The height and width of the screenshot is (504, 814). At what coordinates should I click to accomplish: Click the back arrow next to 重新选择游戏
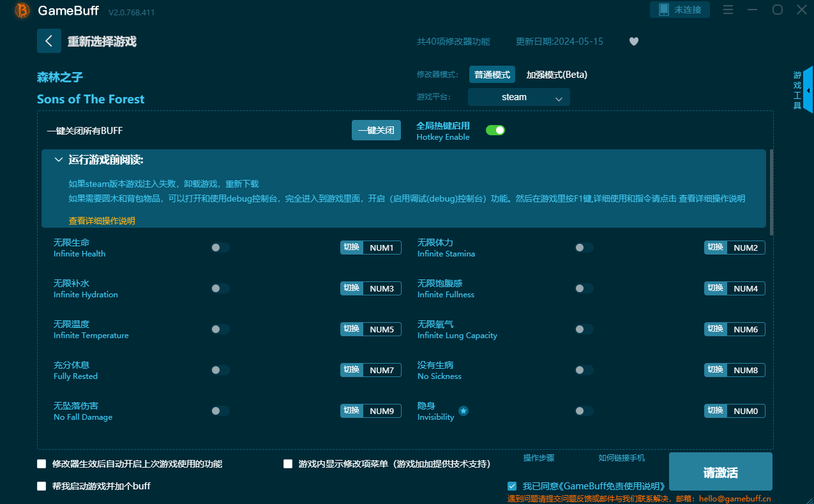point(49,41)
